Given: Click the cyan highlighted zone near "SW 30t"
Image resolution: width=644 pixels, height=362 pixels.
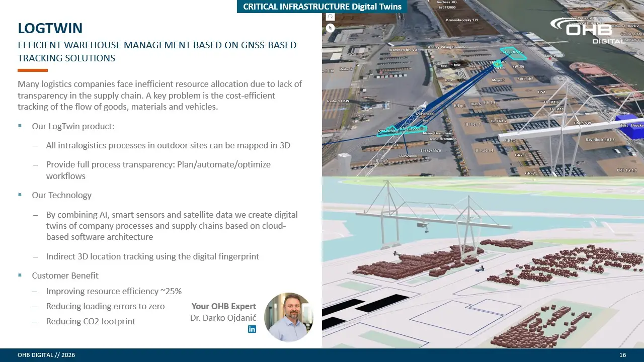Looking at the screenshot, I should tap(513, 52).
